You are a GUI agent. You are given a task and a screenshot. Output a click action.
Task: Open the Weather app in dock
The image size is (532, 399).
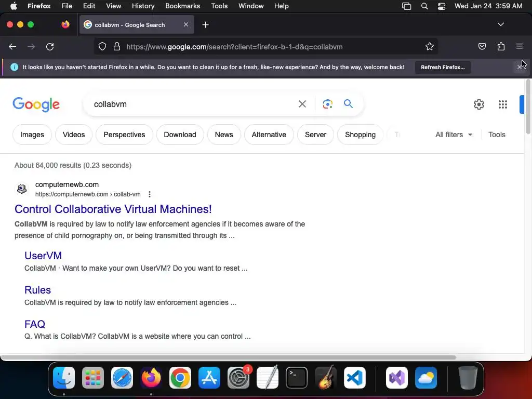(x=426, y=378)
